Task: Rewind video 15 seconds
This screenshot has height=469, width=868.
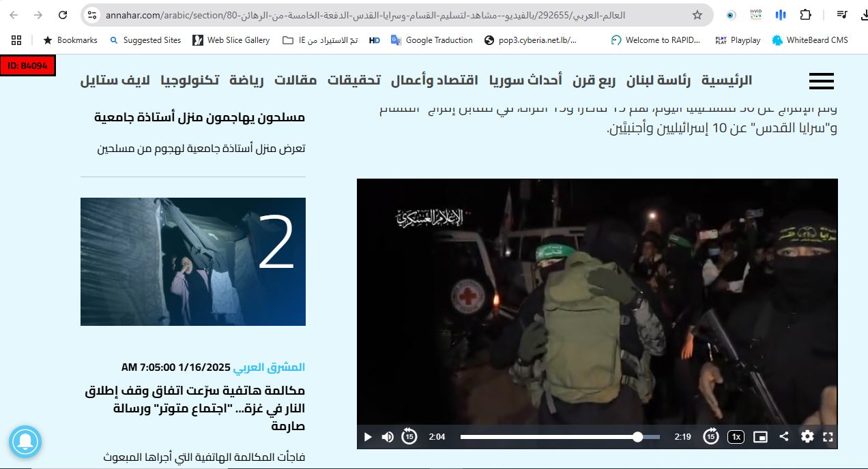Action: coord(409,436)
